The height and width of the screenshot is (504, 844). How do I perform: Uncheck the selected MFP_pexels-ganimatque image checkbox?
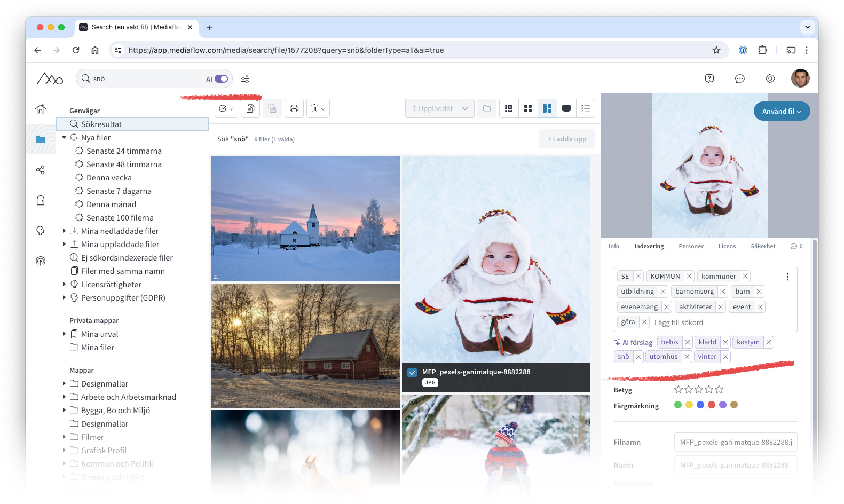(x=412, y=373)
